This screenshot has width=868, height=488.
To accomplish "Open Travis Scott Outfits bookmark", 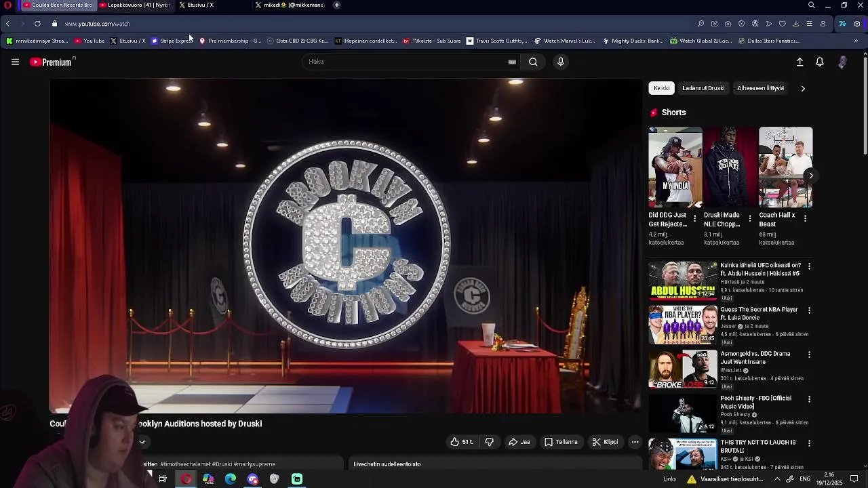I will [x=496, y=41].
